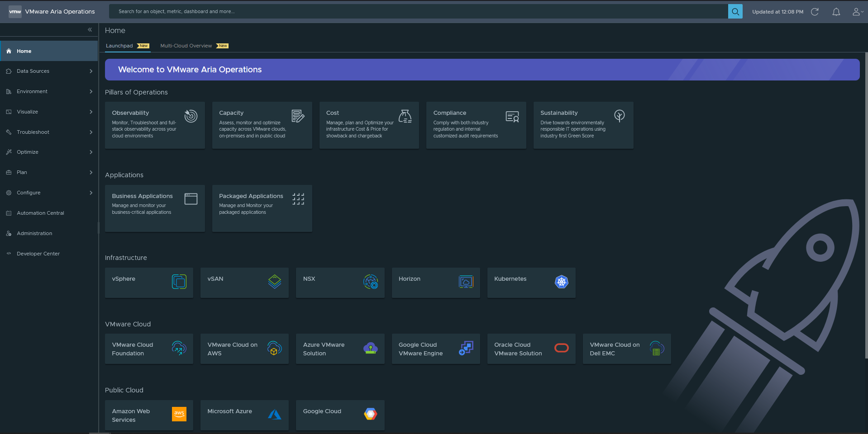Click the Google Cloud hexagon logo
The image size is (868, 434).
[371, 414]
